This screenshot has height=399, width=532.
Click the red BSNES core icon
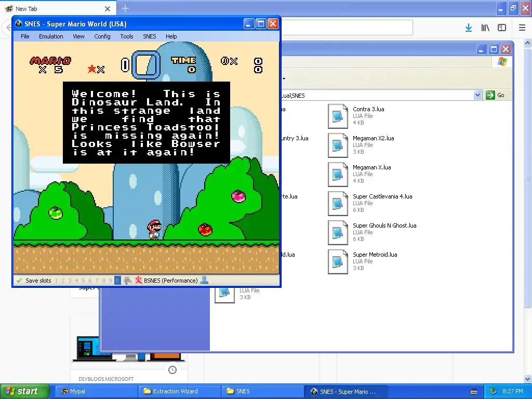tap(138, 280)
